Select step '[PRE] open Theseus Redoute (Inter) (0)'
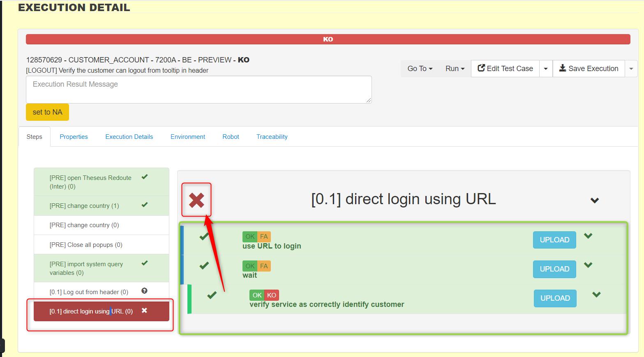 point(102,182)
